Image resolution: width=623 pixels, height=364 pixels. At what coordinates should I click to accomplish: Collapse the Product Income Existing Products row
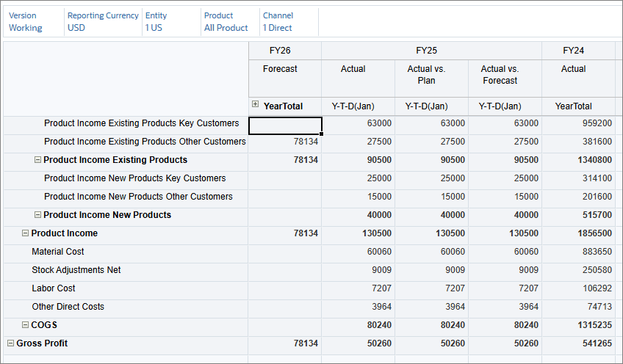coord(37,159)
